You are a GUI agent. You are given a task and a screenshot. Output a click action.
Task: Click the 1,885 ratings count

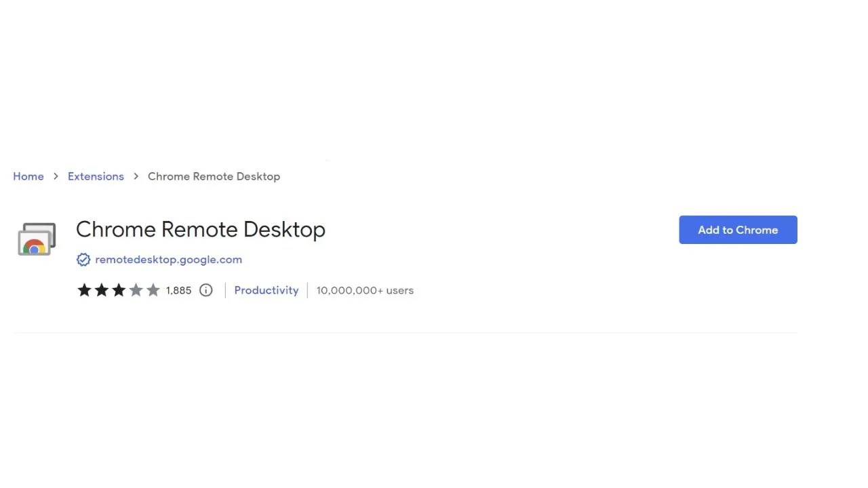coord(178,290)
